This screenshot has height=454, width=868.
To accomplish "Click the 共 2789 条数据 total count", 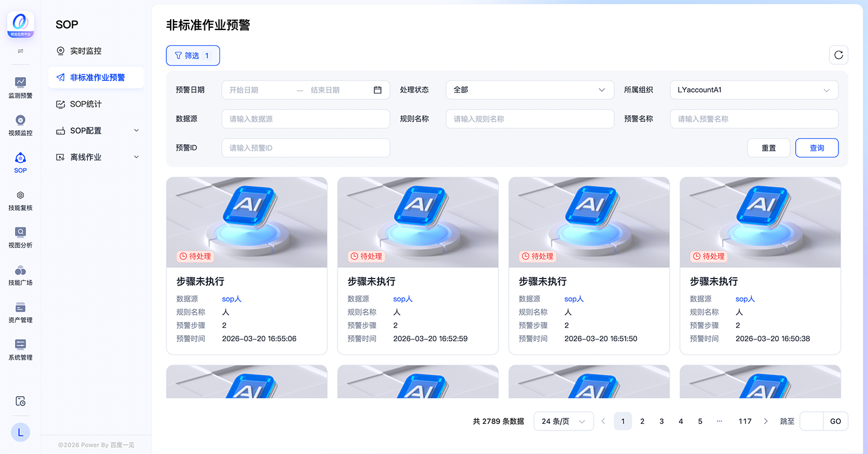I will [x=498, y=421].
